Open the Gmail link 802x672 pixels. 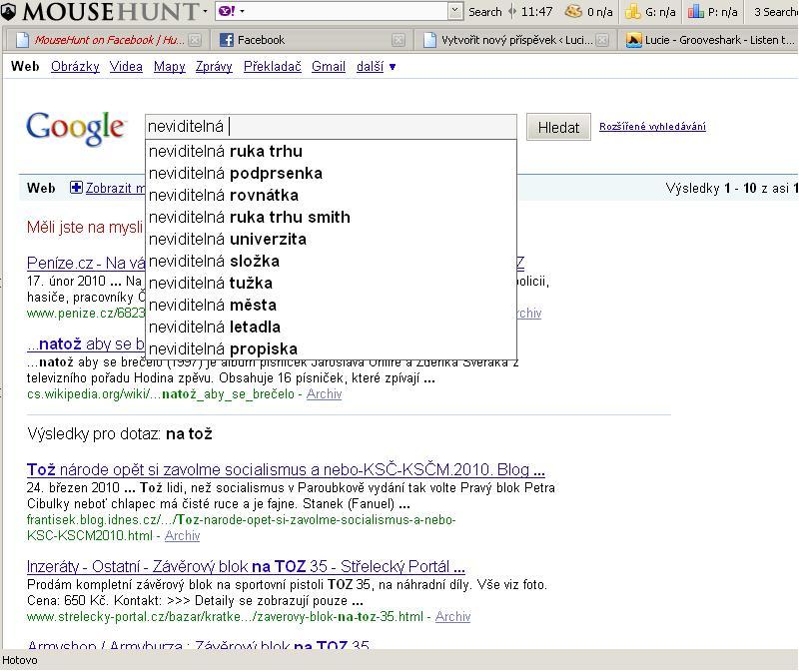pos(329,67)
